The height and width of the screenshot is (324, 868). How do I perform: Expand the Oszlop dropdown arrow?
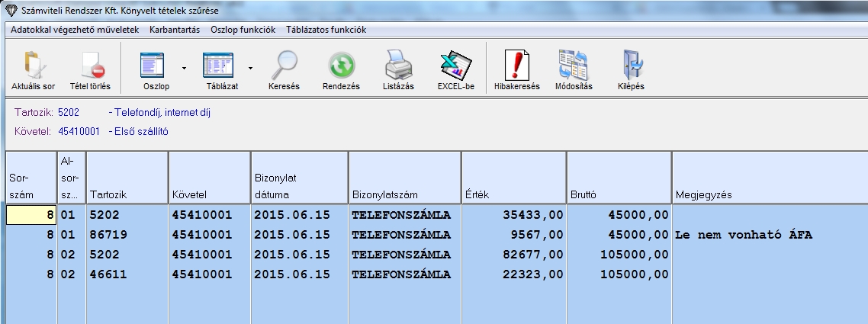[184, 68]
